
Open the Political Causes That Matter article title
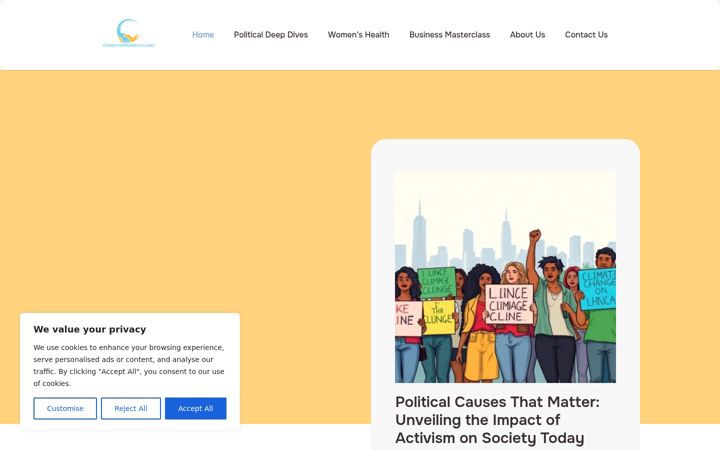coord(497,420)
